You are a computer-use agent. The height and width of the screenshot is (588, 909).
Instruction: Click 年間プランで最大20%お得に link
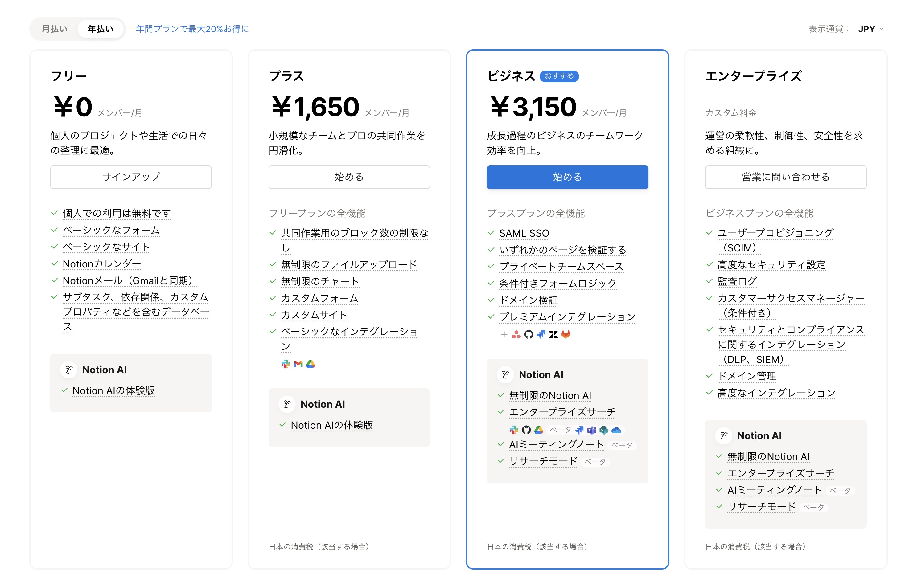[192, 29]
